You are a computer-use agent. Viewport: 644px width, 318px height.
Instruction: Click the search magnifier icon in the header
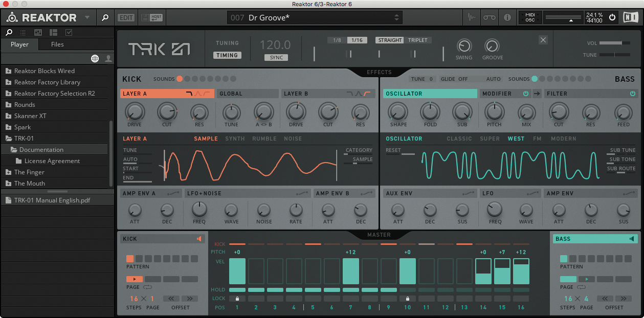pos(105,17)
